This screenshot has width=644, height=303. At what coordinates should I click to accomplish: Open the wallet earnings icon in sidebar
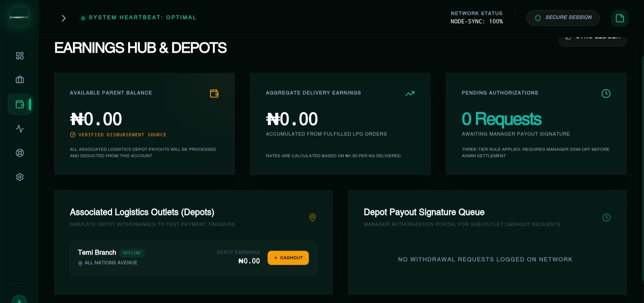click(x=20, y=104)
